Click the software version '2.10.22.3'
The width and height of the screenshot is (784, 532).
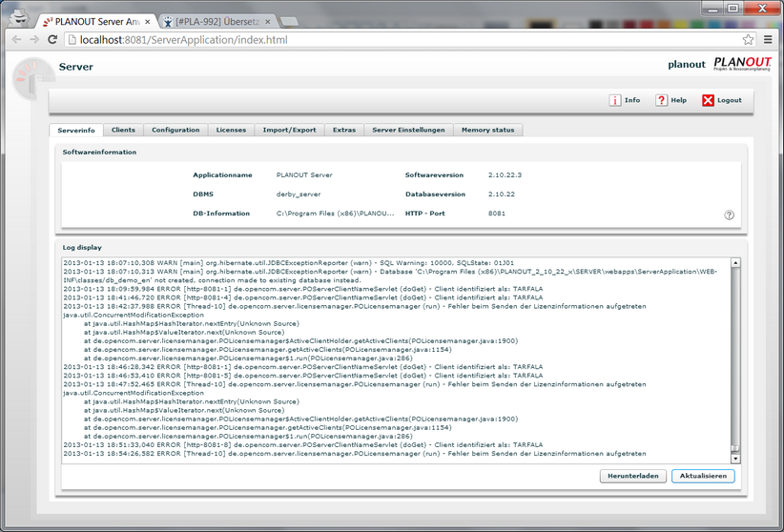tap(505, 175)
